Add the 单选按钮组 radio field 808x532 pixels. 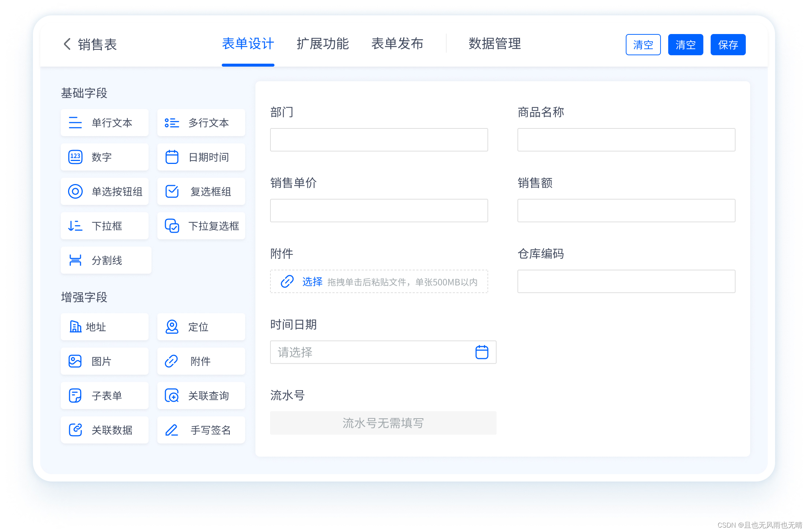click(x=105, y=191)
